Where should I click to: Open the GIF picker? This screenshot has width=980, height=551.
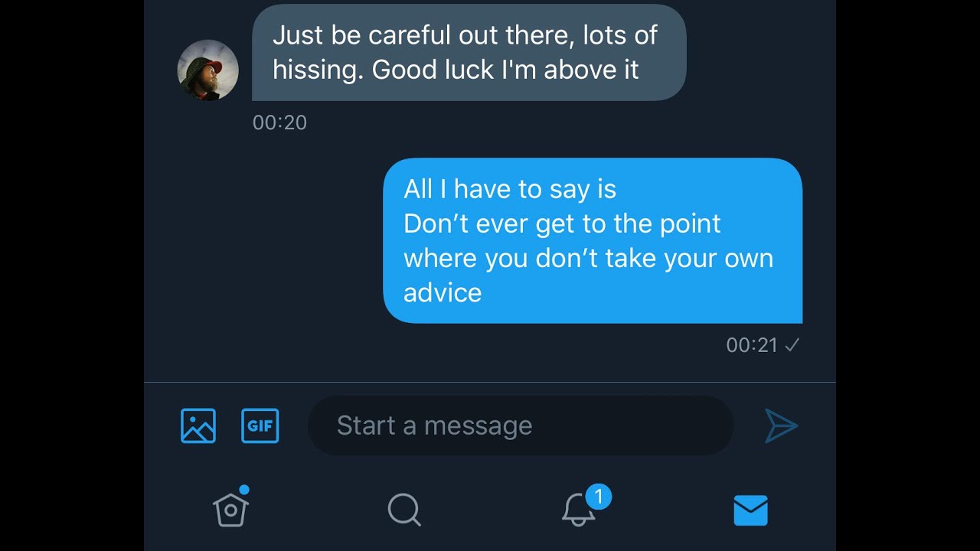click(260, 425)
